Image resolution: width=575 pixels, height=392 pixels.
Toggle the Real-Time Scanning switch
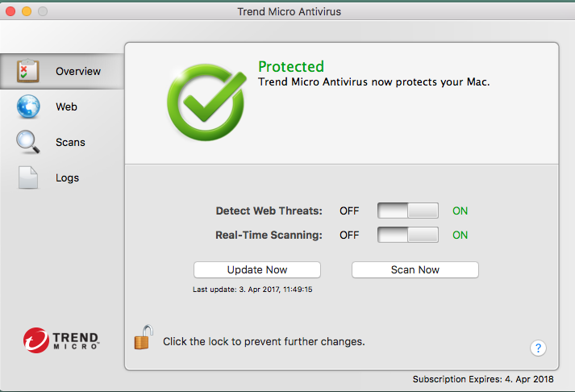tap(408, 235)
